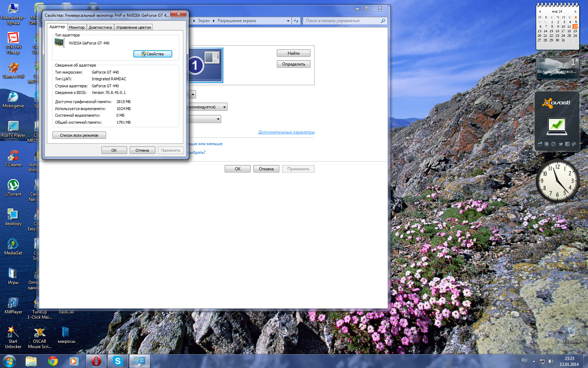Click avast gadget refresh update icon

553,144
